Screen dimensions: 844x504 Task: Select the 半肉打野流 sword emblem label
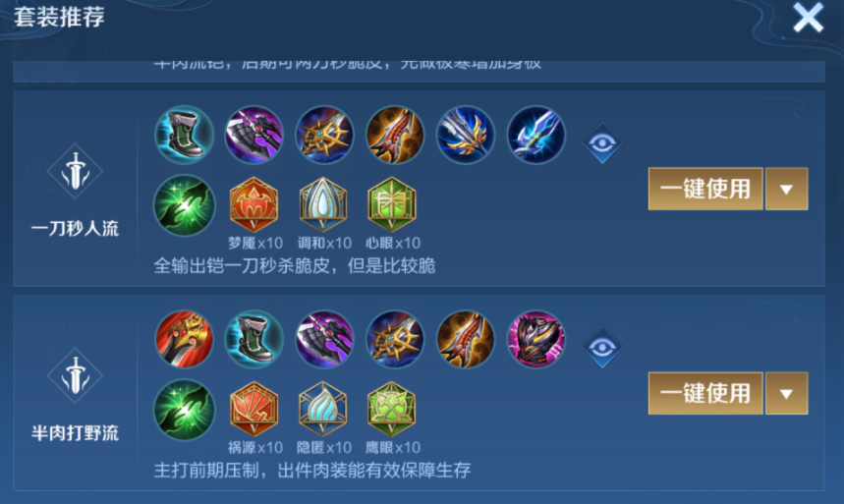75,376
